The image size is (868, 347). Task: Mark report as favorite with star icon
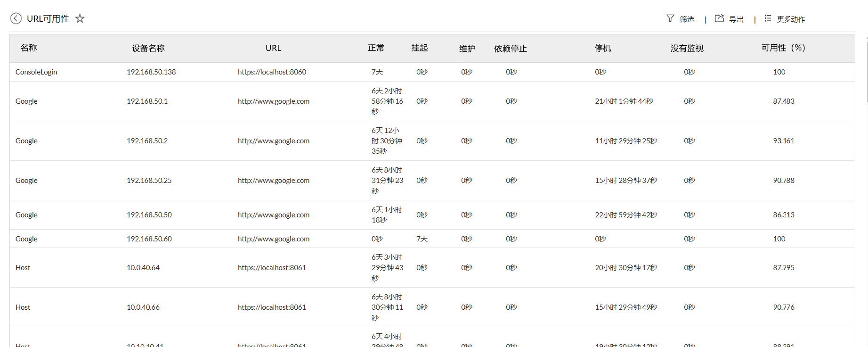click(80, 18)
